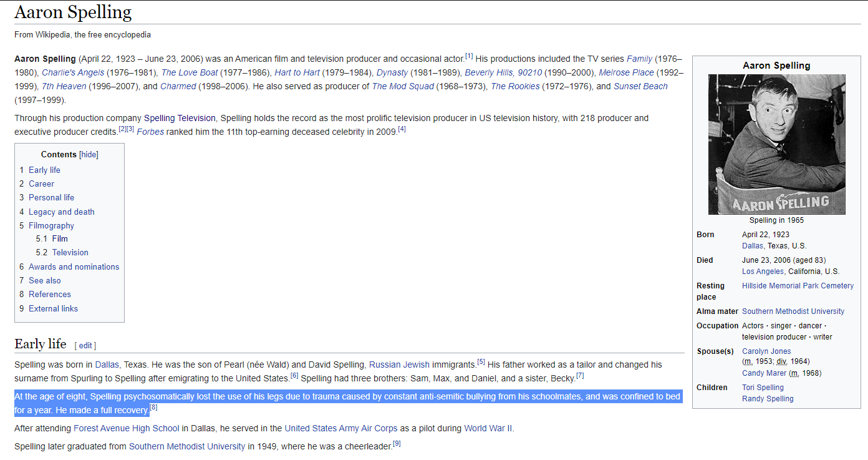The width and height of the screenshot is (868, 460).
Task: Open The Rookies link
Action: click(x=515, y=86)
